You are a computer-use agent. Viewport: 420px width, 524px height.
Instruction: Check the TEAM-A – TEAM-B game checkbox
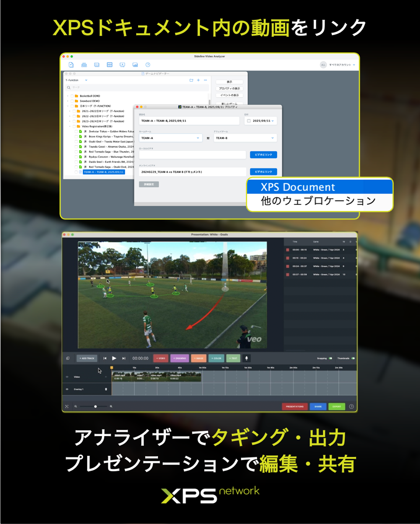coord(76,172)
